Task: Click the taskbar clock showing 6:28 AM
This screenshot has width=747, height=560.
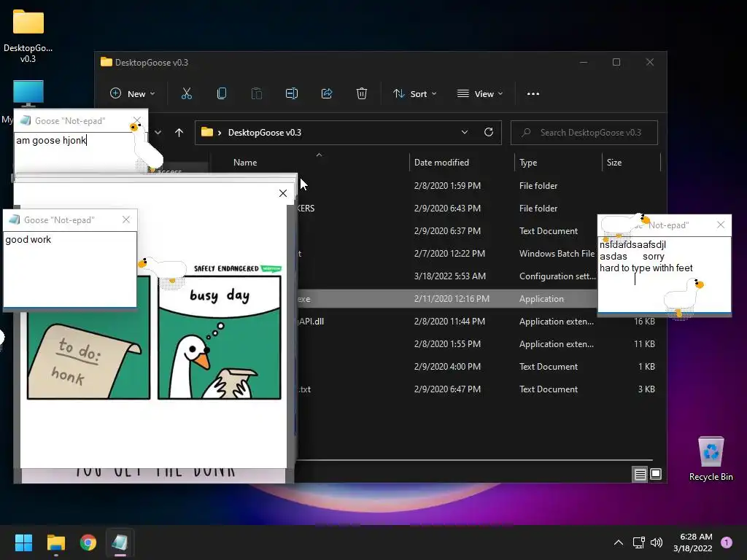Action: click(x=693, y=542)
